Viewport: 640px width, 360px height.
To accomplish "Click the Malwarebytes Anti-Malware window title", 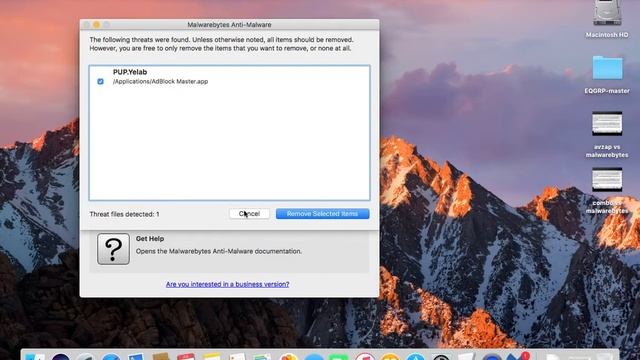I will click(x=229, y=25).
